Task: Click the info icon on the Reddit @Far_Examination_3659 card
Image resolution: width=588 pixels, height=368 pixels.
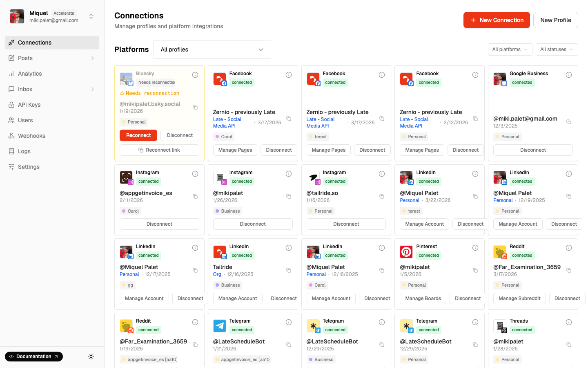Action: pyautogui.click(x=569, y=247)
